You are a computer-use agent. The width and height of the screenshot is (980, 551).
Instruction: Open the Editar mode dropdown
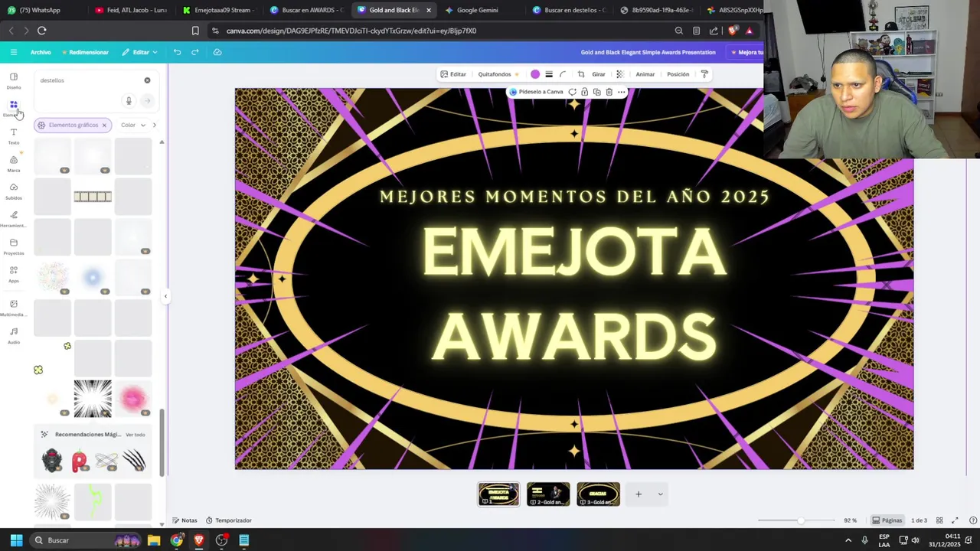click(139, 52)
